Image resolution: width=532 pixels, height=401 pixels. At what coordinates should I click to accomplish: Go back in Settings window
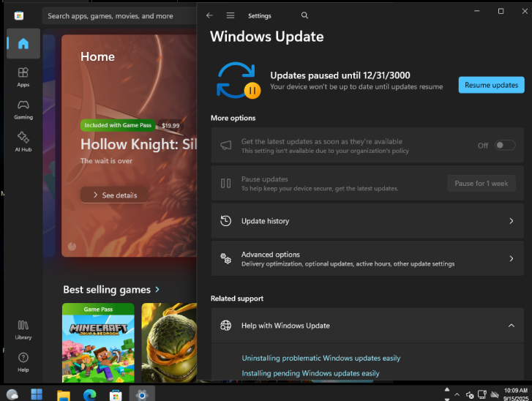tap(209, 15)
